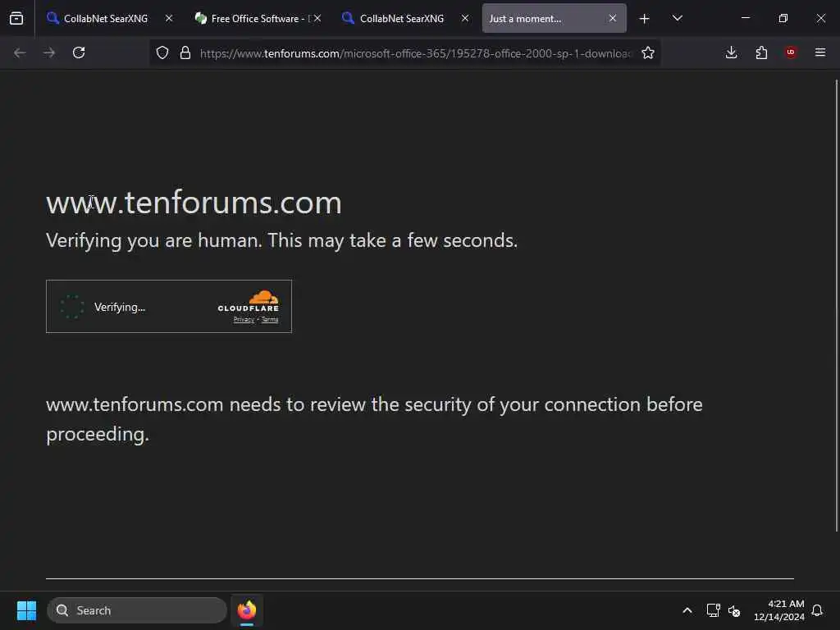
Task: Expand the list all tabs chevron
Action: [x=677, y=18]
